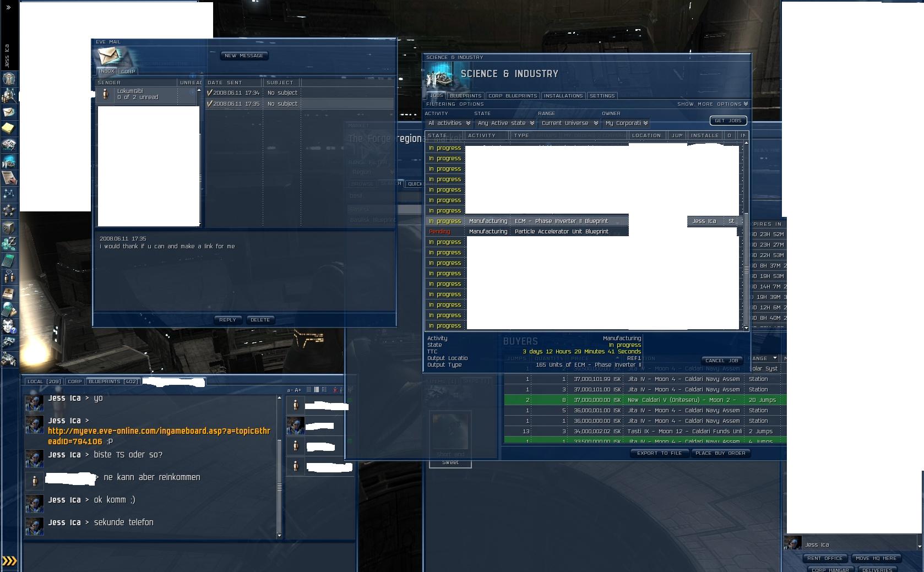Open the Owner dropdown 'My Corporati'

click(626, 123)
